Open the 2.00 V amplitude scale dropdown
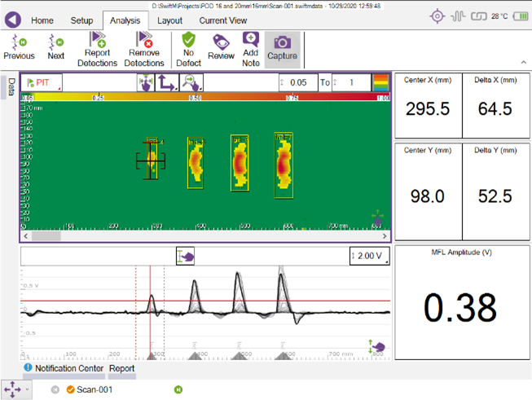Screen dimensions: 532x400 369,256
